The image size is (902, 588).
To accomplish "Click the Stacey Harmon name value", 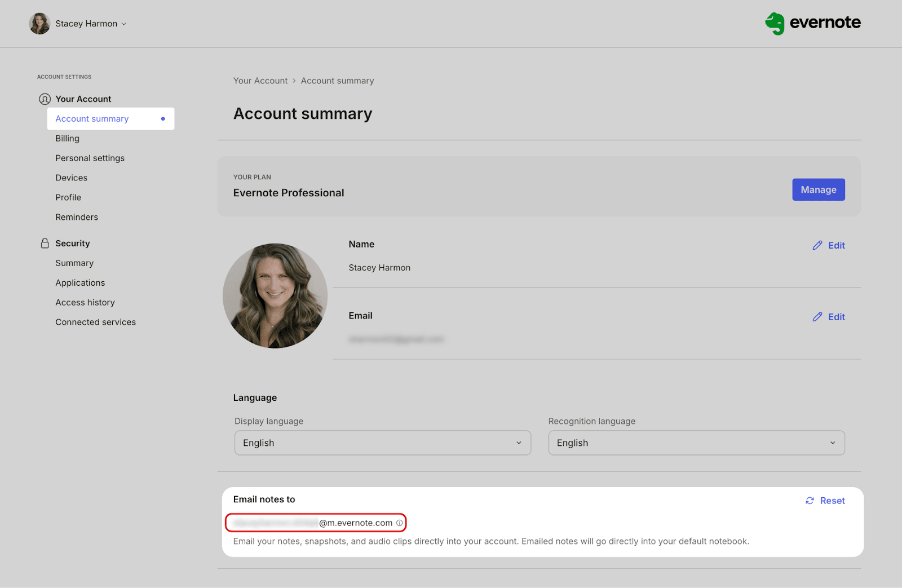I will click(x=379, y=268).
